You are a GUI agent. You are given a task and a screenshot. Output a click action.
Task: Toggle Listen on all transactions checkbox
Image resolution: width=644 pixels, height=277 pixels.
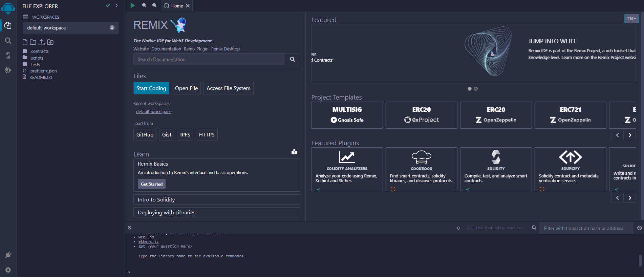470,228
